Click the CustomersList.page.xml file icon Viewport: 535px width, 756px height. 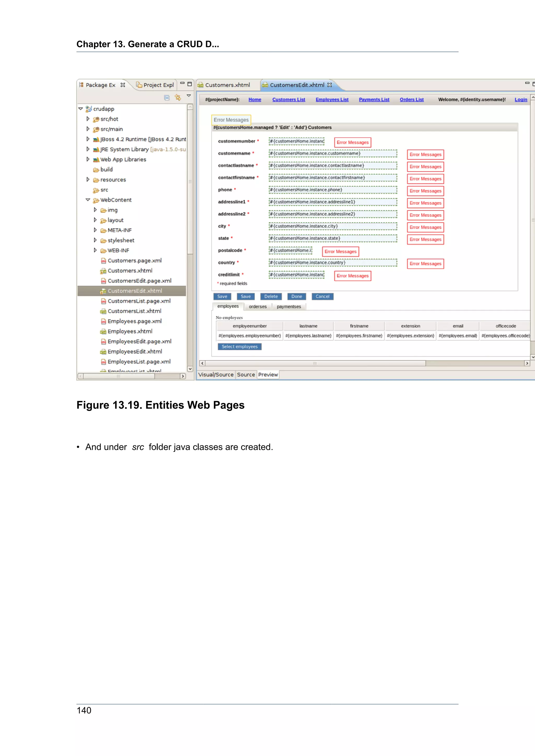click(103, 301)
